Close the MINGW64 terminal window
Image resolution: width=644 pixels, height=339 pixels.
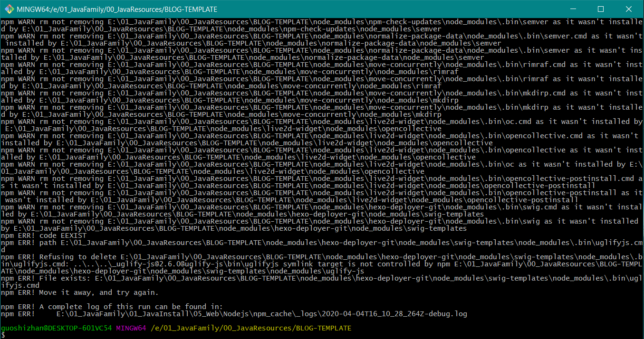pyautogui.click(x=627, y=9)
